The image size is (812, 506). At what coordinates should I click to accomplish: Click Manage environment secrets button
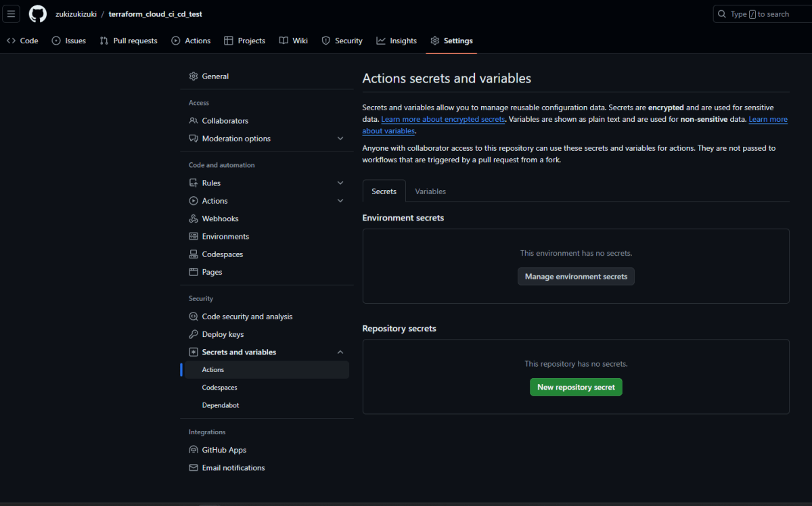[x=576, y=277]
